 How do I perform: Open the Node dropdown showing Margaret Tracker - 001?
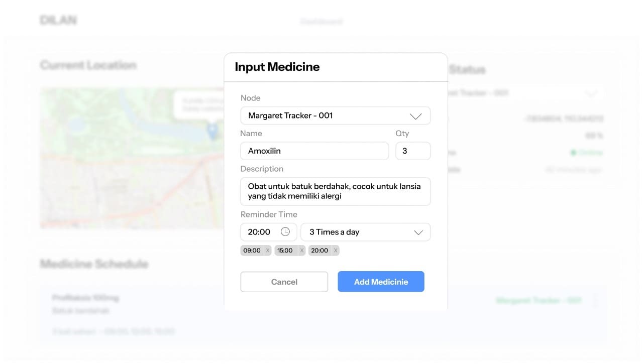[x=335, y=115]
